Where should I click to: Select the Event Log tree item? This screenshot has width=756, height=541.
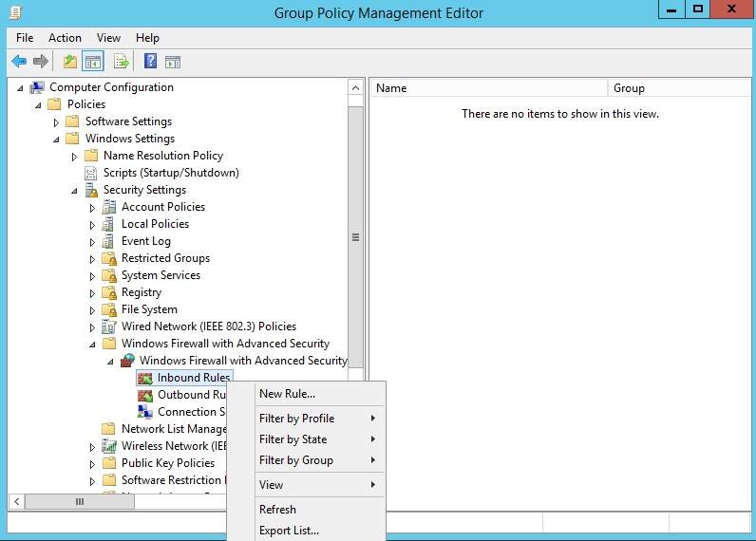[145, 241]
